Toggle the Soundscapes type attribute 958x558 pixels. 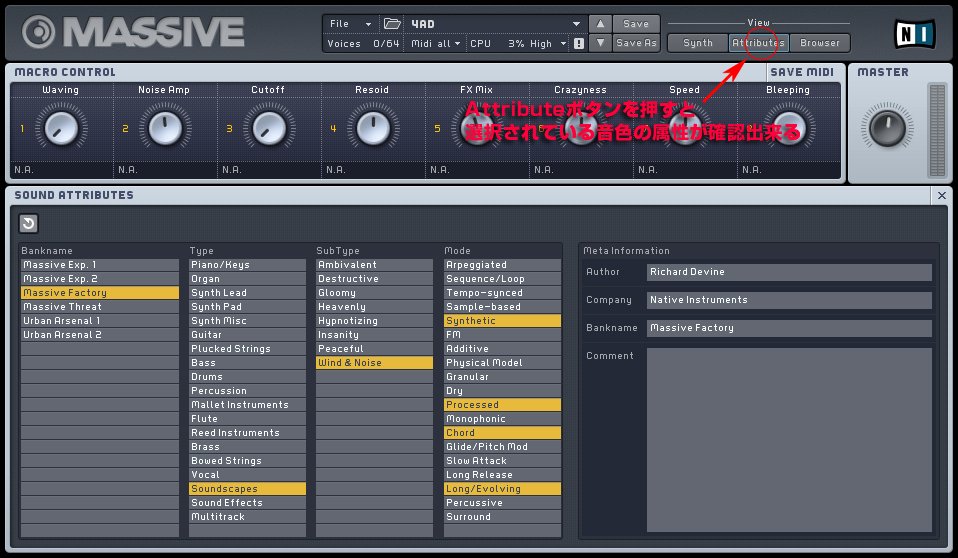[x=247, y=489]
